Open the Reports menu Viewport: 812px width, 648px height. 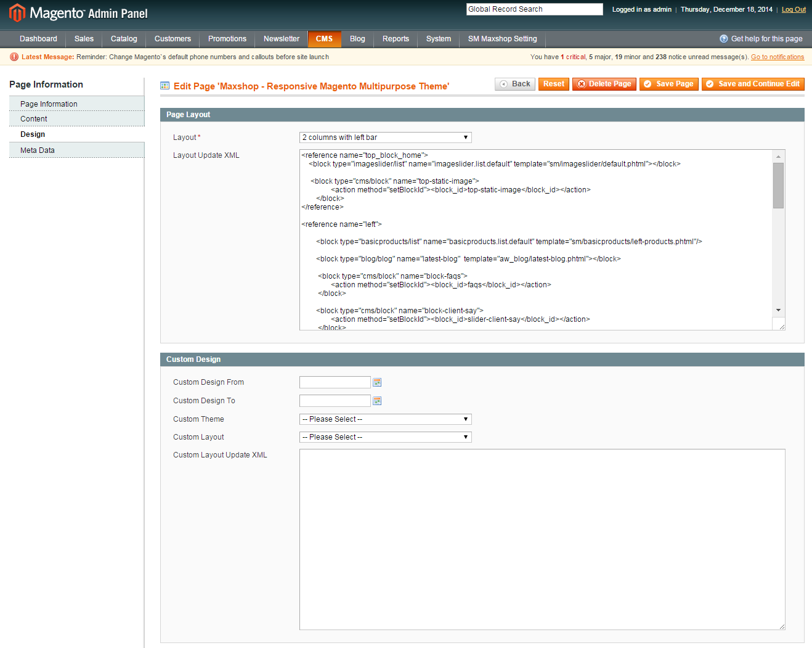point(396,39)
